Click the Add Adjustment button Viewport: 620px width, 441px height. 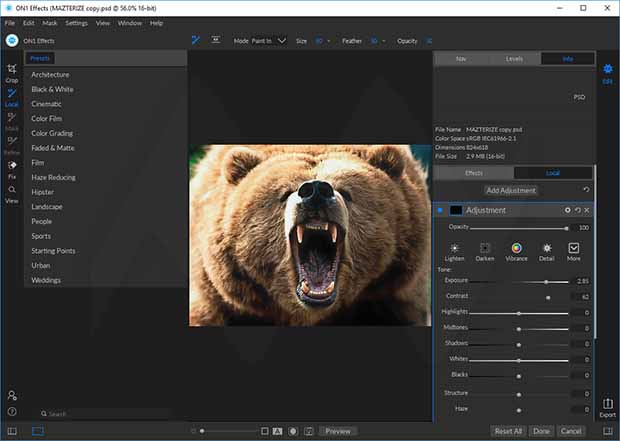511,190
